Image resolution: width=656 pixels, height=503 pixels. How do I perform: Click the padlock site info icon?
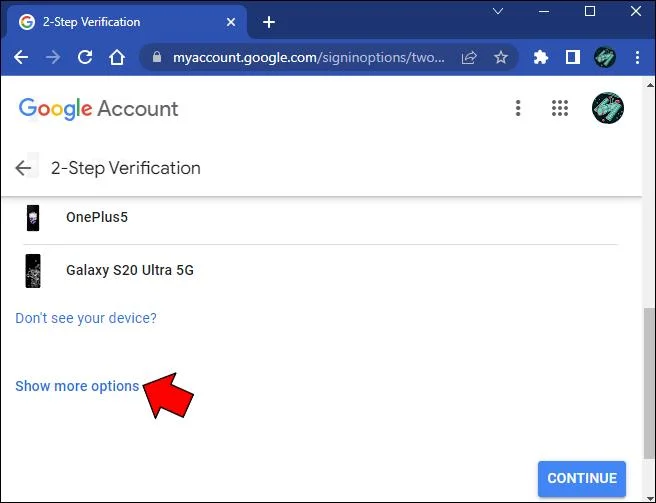tap(157, 57)
